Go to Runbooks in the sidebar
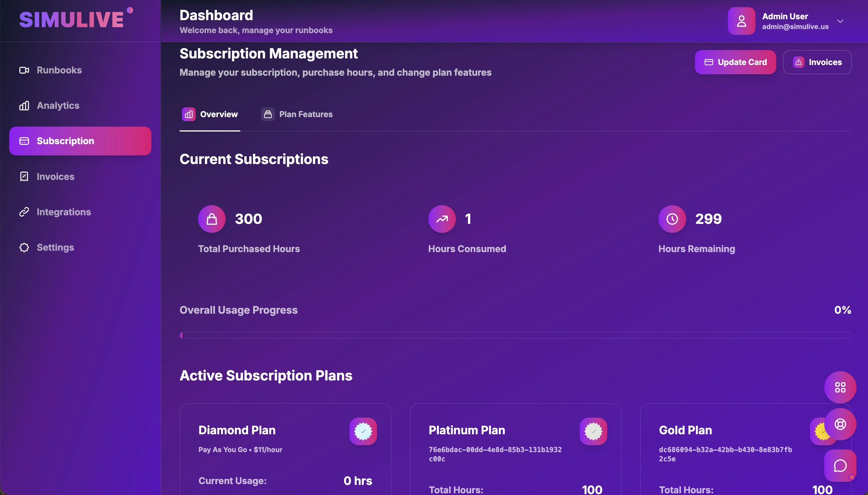The image size is (868, 495). point(59,70)
